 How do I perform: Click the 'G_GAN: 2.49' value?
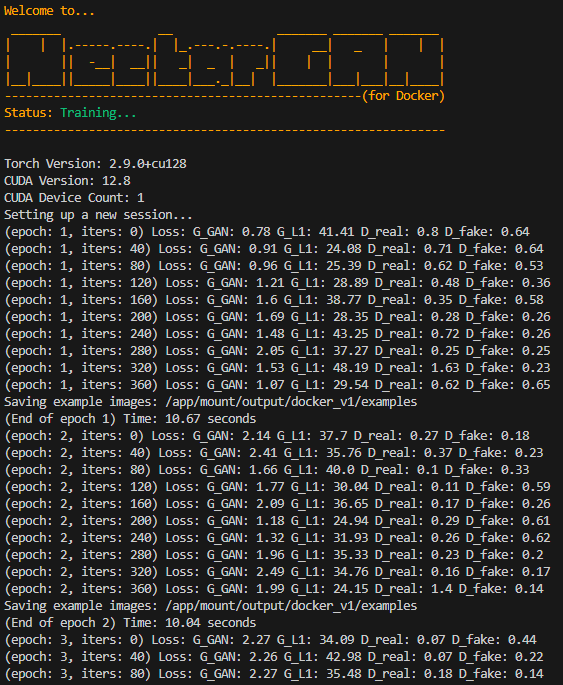pyautogui.click(x=245, y=572)
